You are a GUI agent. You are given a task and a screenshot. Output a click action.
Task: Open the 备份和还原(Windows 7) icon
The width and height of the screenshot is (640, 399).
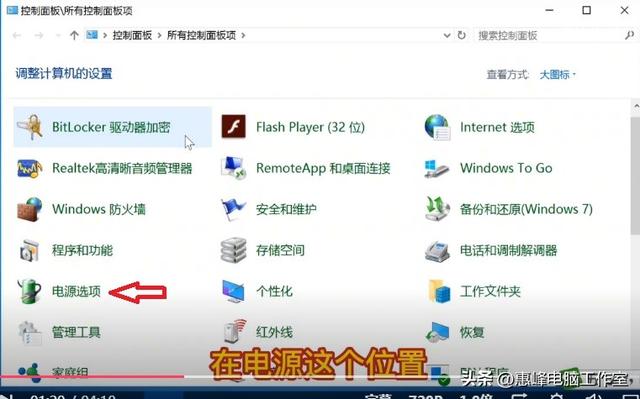coord(437,209)
